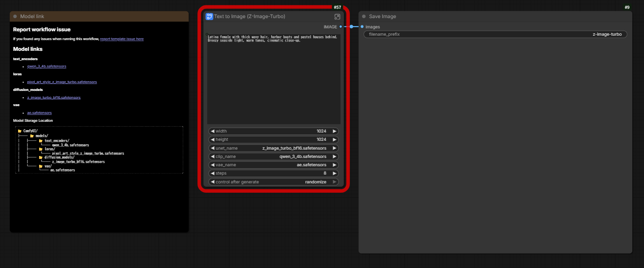Decrease steps with the left arrow
This screenshot has width=644, height=268.
pyautogui.click(x=212, y=173)
